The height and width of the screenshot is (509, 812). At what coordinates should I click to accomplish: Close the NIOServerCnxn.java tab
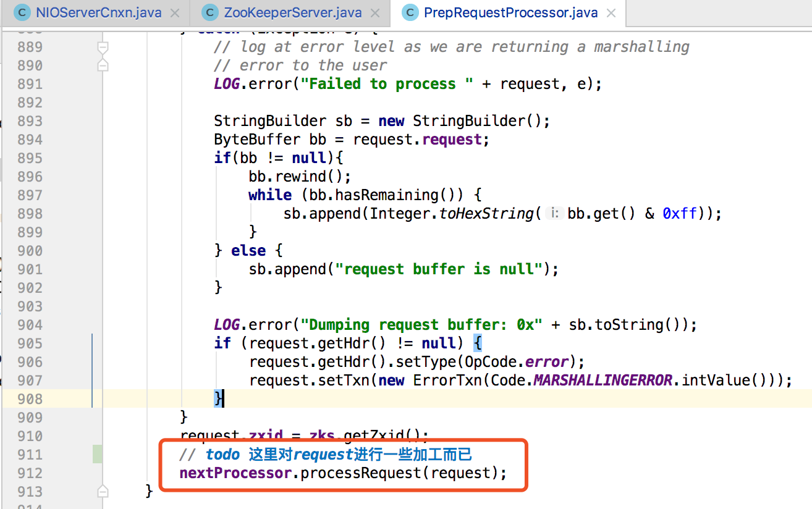[x=175, y=12]
